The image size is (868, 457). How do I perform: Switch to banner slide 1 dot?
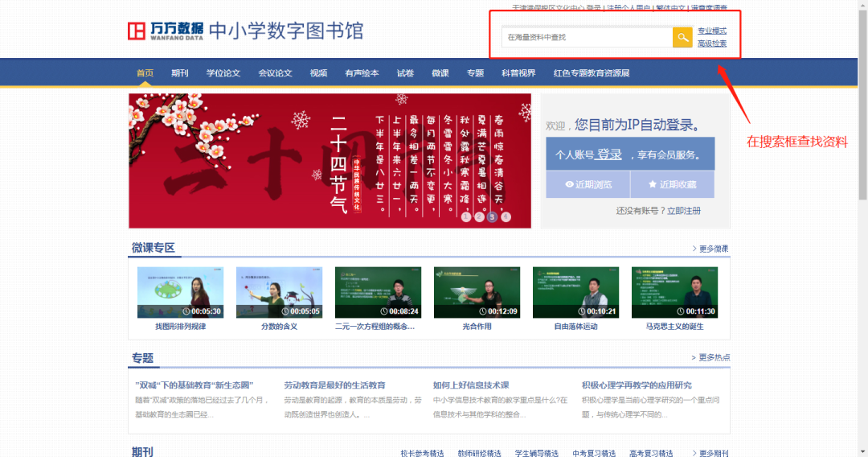pyautogui.click(x=466, y=216)
